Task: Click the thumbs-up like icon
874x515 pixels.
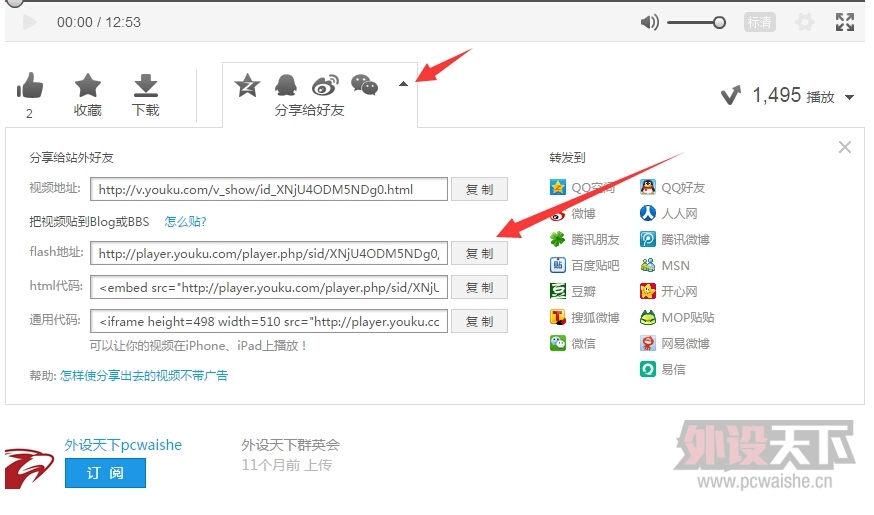Action: [30, 86]
